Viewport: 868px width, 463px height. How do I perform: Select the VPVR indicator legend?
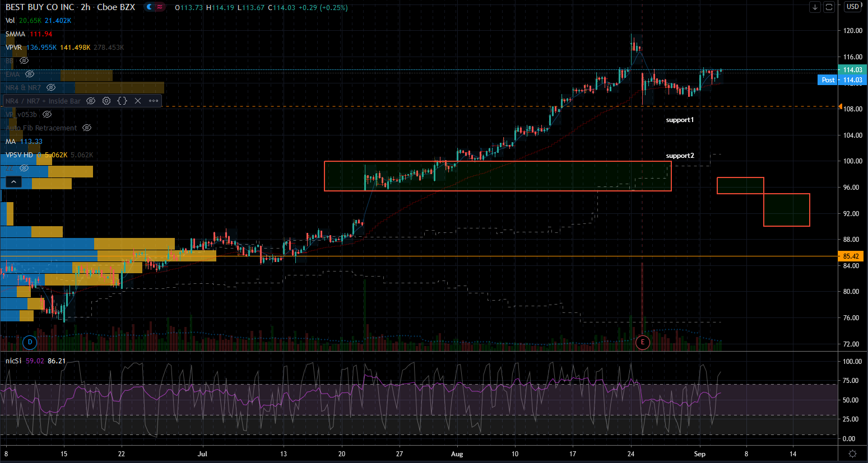(13, 48)
